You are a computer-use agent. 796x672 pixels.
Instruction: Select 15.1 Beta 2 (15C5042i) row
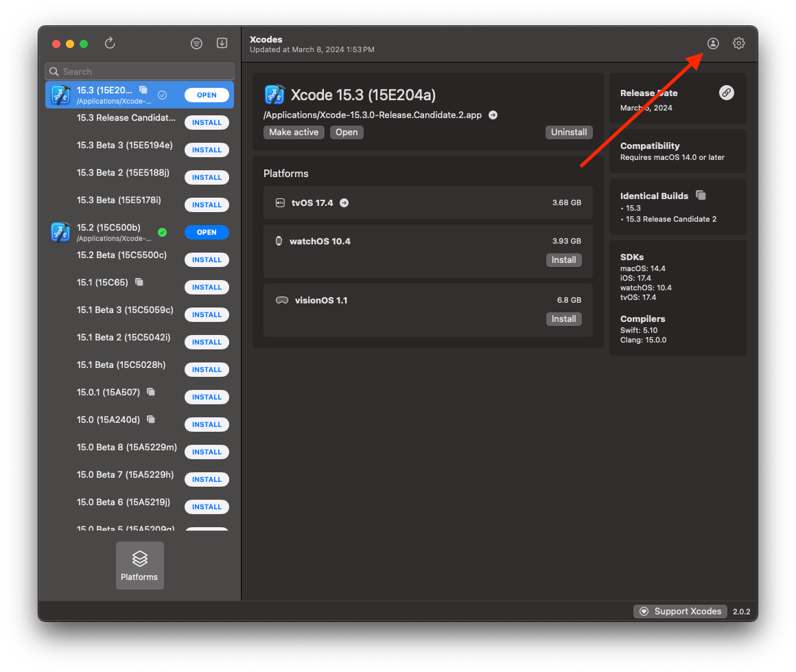click(x=139, y=342)
